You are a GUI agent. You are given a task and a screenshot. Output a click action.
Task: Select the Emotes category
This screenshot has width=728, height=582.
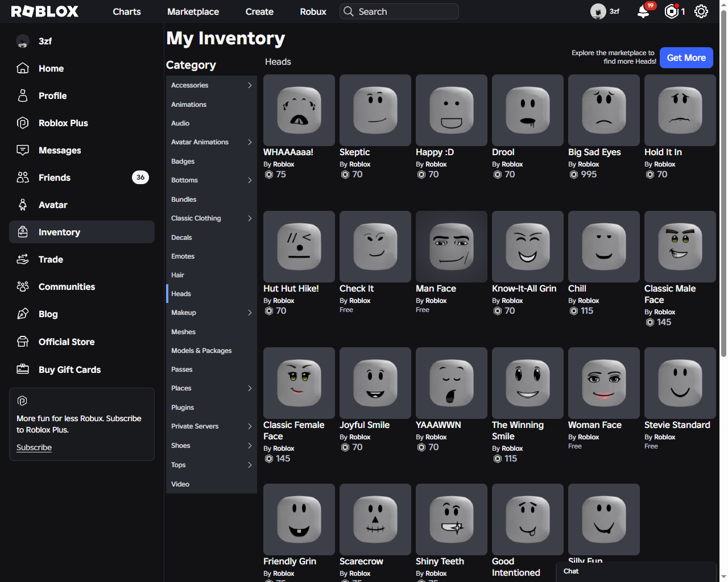212,256
